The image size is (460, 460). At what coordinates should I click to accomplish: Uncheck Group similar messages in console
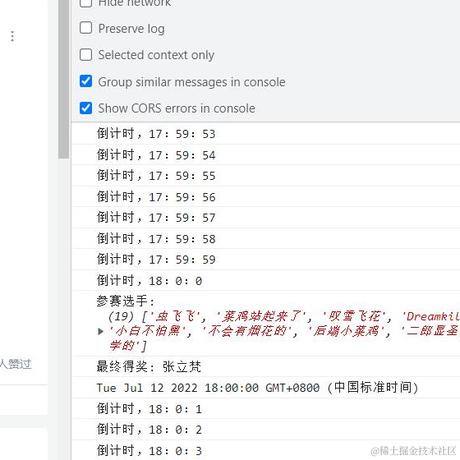86,81
